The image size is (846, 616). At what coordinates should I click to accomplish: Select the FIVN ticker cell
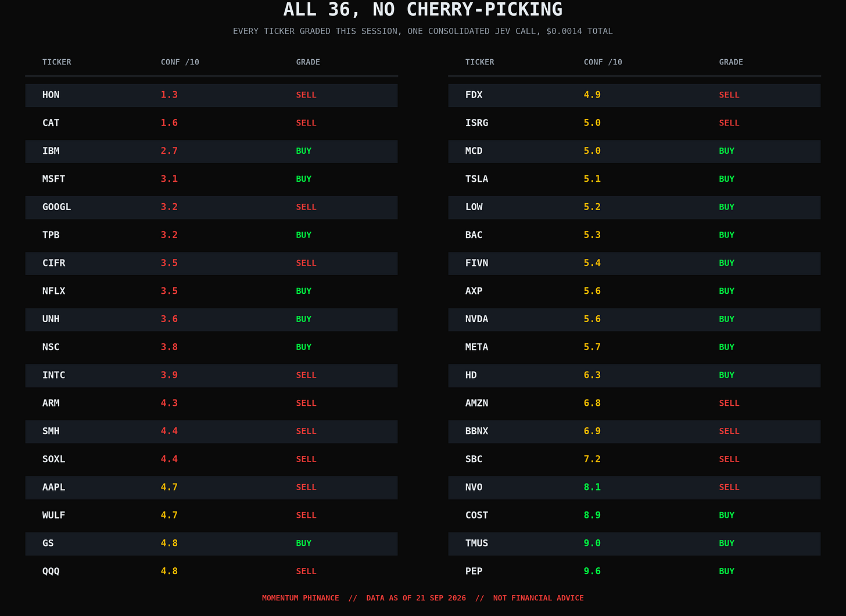[477, 263]
